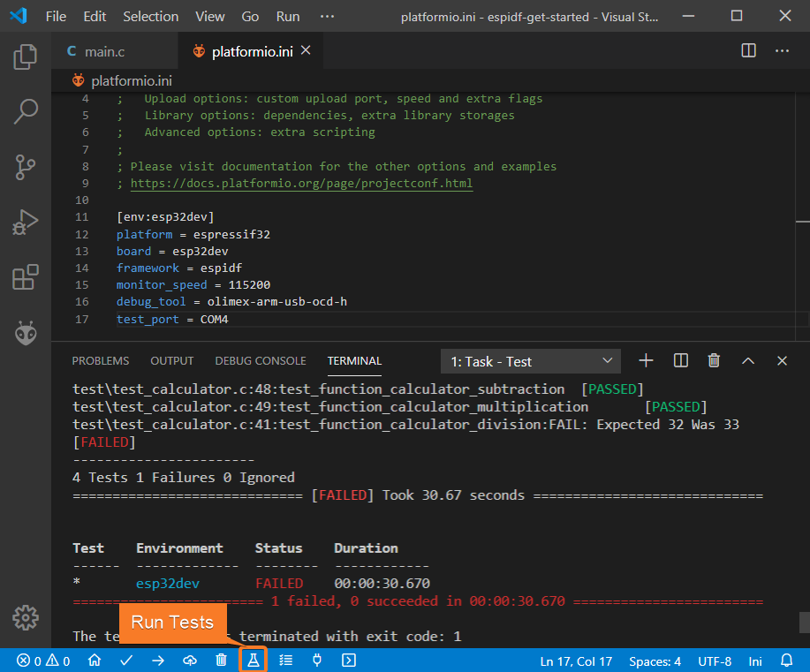
Task: Switch to the OUTPUT panel tab
Action: click(x=172, y=360)
